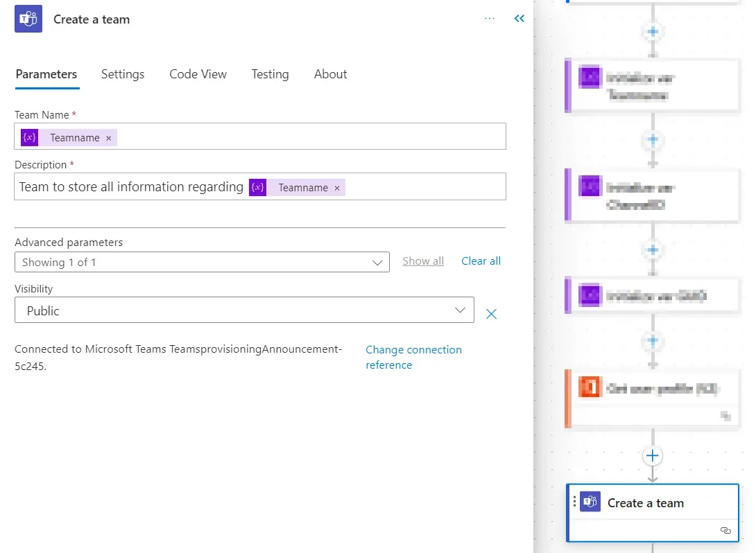Image resolution: width=756 pixels, height=553 pixels.
Task: Click the Show all link
Action: (423, 261)
